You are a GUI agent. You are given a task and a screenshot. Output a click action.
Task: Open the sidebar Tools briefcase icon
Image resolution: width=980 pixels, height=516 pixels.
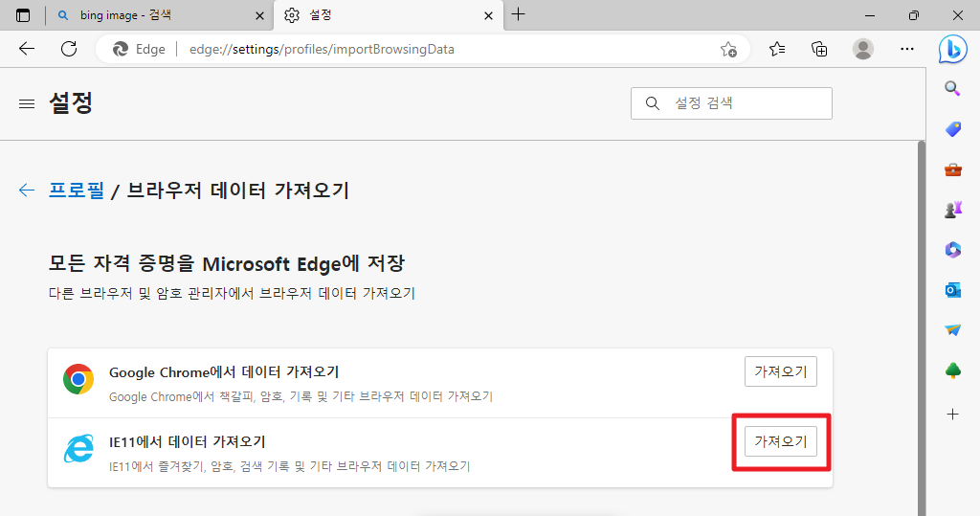coord(952,169)
